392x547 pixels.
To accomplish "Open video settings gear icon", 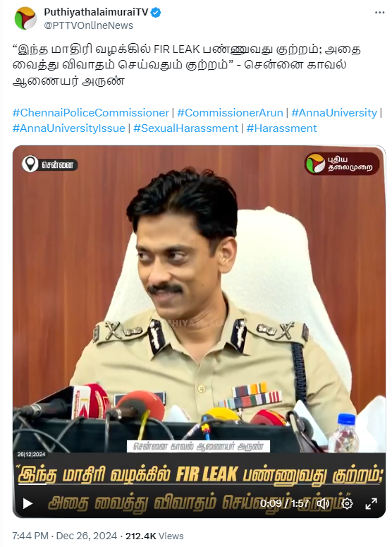I will coord(347,503).
